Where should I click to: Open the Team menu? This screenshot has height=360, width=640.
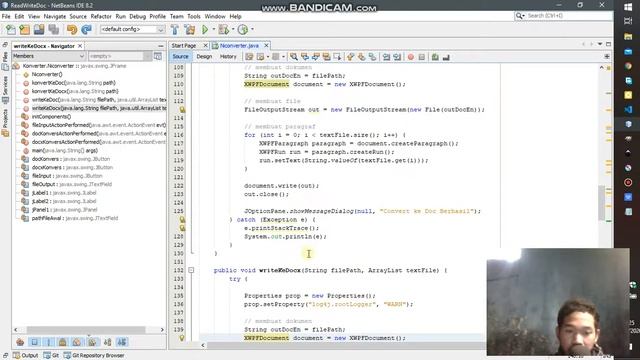point(176,16)
